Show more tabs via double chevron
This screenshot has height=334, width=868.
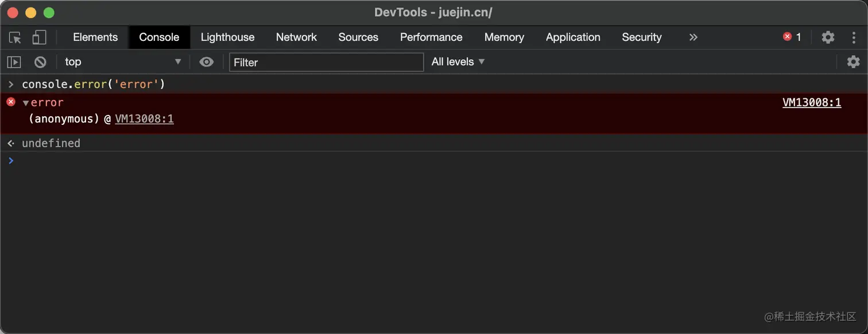click(693, 37)
